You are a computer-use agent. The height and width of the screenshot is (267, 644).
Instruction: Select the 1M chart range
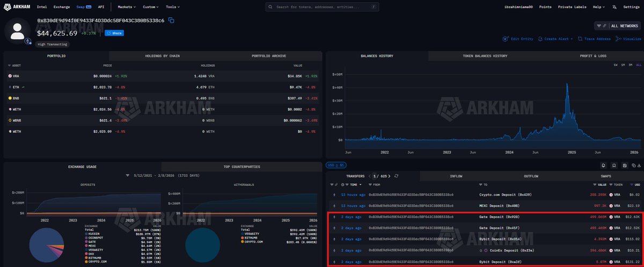(624, 65)
